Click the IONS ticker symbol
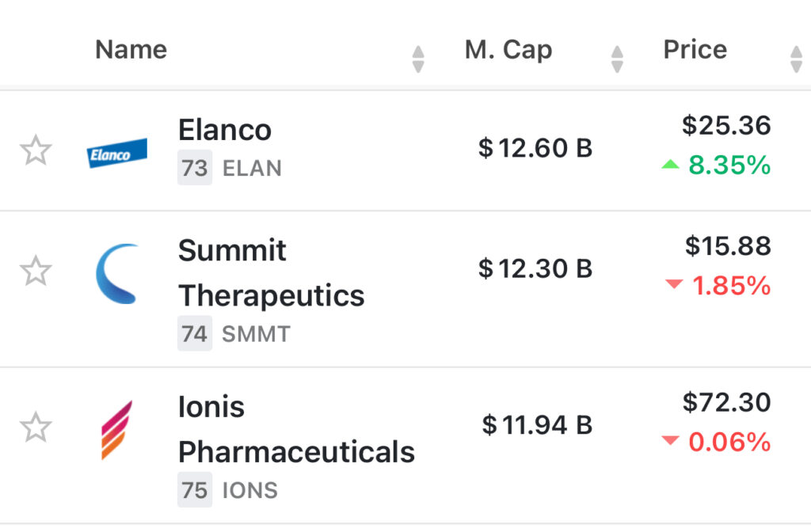 [x=250, y=491]
